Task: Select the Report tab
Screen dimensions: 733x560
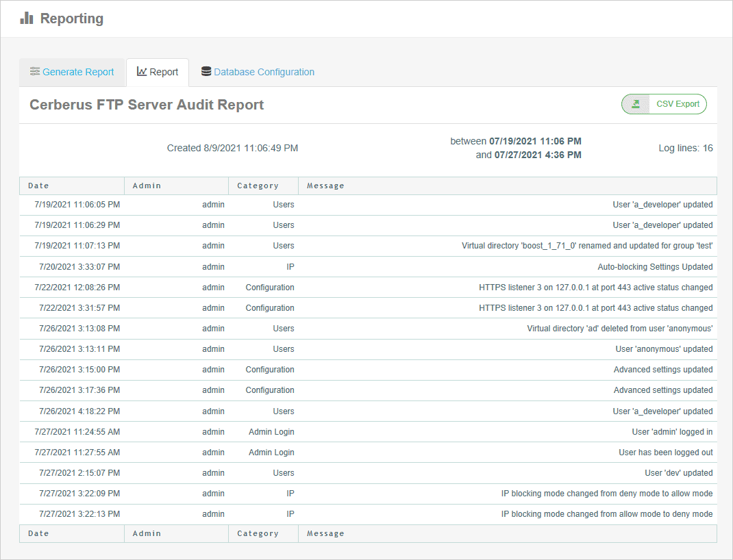Action: 164,72
